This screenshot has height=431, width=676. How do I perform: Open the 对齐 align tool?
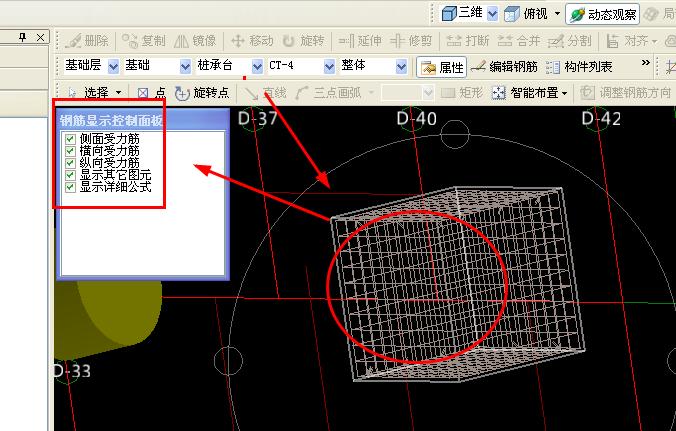click(632, 41)
